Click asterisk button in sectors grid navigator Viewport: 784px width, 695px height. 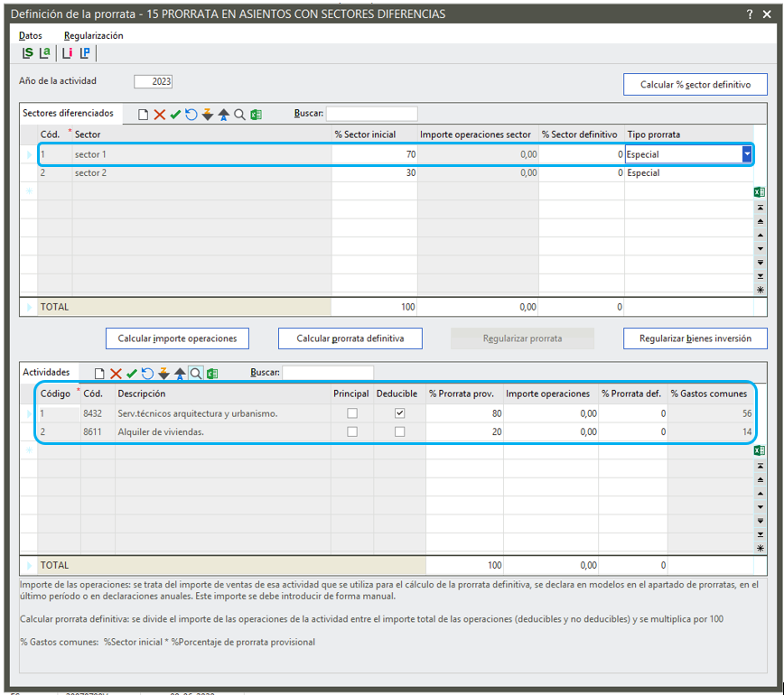click(x=760, y=290)
